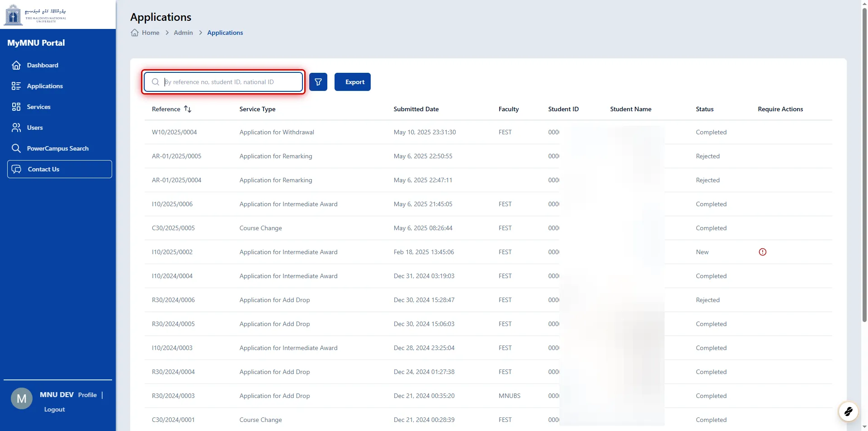
Task: Click the Dashboard home icon in sidebar
Action: 16,65
